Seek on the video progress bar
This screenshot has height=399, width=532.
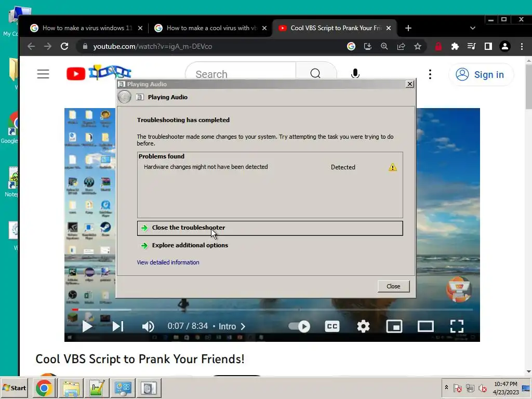pyautogui.click(x=272, y=310)
